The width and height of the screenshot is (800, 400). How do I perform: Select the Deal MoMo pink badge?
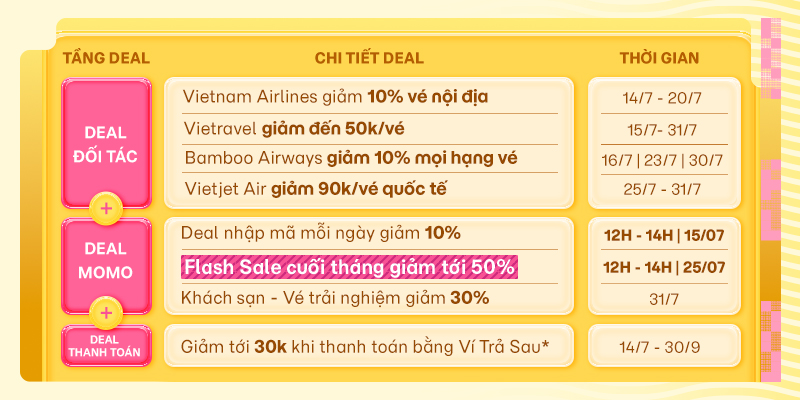pos(106,266)
